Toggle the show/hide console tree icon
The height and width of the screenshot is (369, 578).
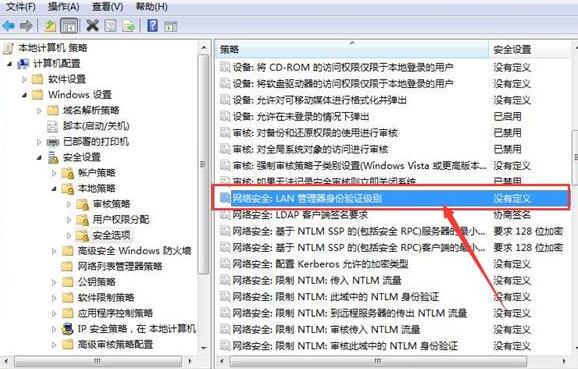point(69,26)
